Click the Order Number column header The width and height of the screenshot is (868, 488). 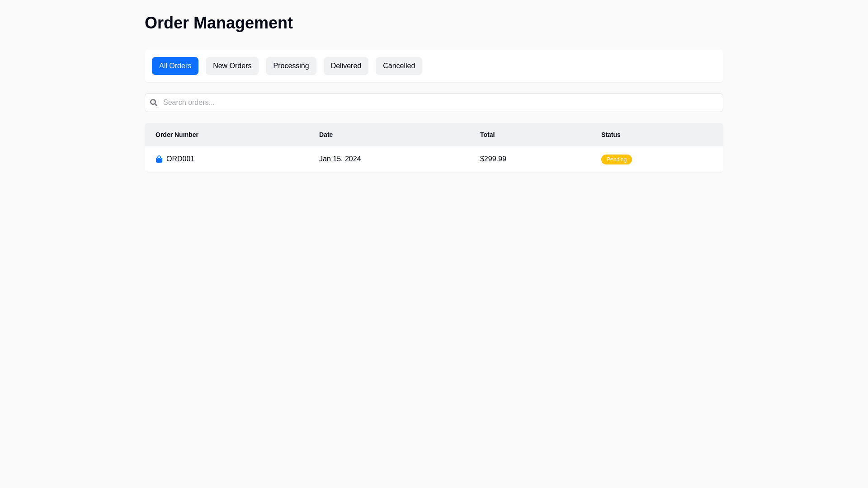pos(177,135)
